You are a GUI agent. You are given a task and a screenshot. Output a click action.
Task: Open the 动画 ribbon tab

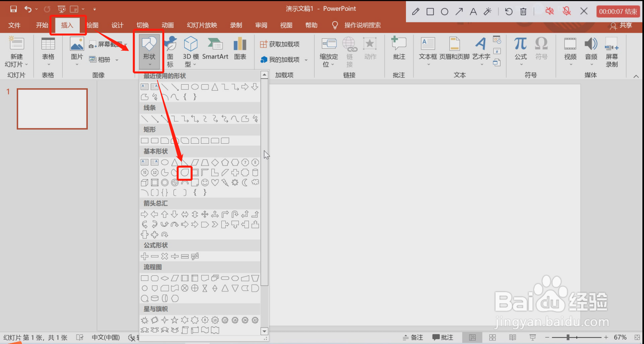click(168, 25)
